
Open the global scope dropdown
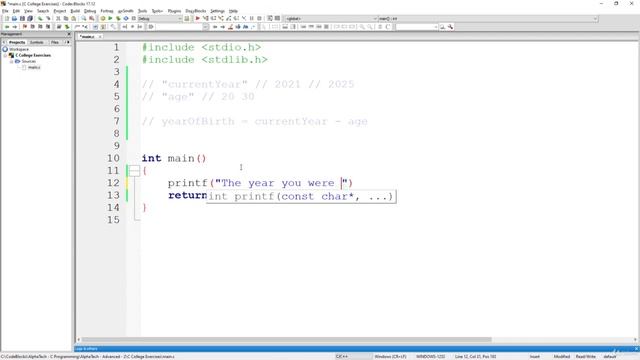331,19
